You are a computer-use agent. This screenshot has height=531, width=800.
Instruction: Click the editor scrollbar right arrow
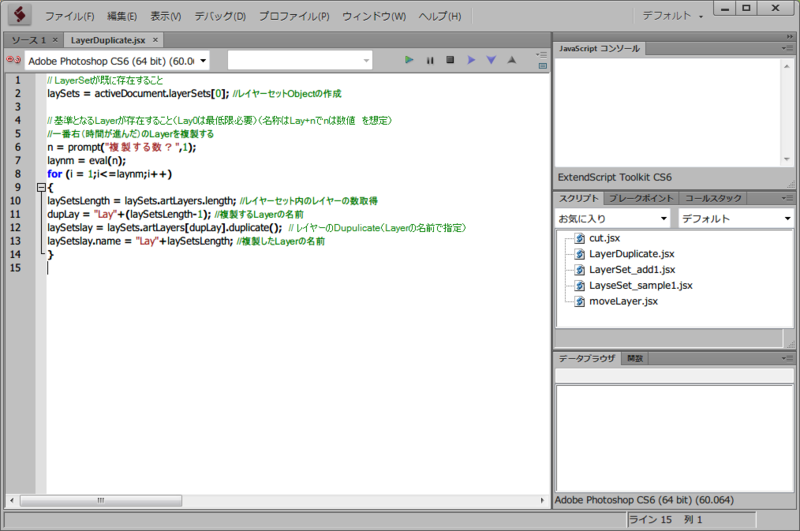pyautogui.click(x=542, y=500)
